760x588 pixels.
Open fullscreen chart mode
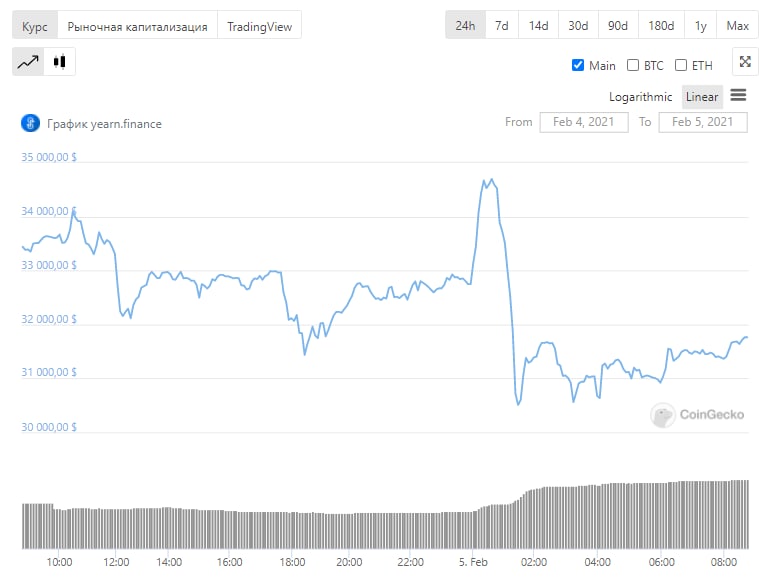[x=745, y=62]
